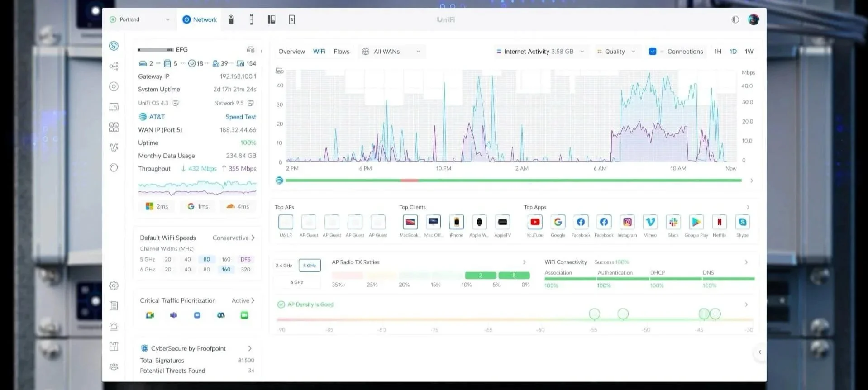Set 6 GHz channel width to 160
This screenshot has width=868, height=390.
pyautogui.click(x=226, y=269)
